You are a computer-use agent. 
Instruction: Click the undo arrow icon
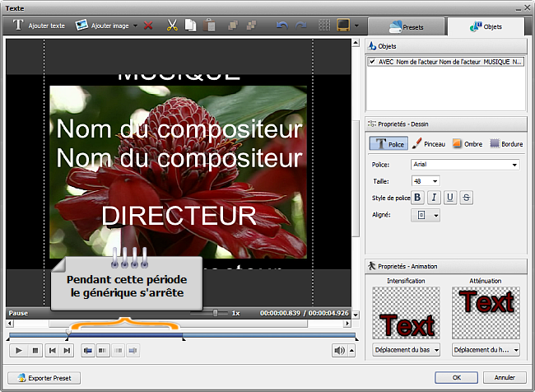click(x=281, y=26)
